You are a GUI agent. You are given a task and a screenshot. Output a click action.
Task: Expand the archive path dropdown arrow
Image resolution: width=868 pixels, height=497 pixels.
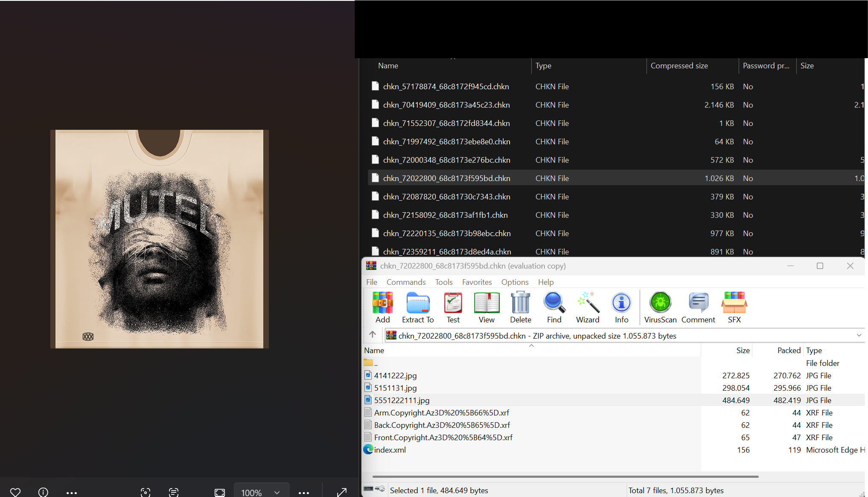(859, 336)
